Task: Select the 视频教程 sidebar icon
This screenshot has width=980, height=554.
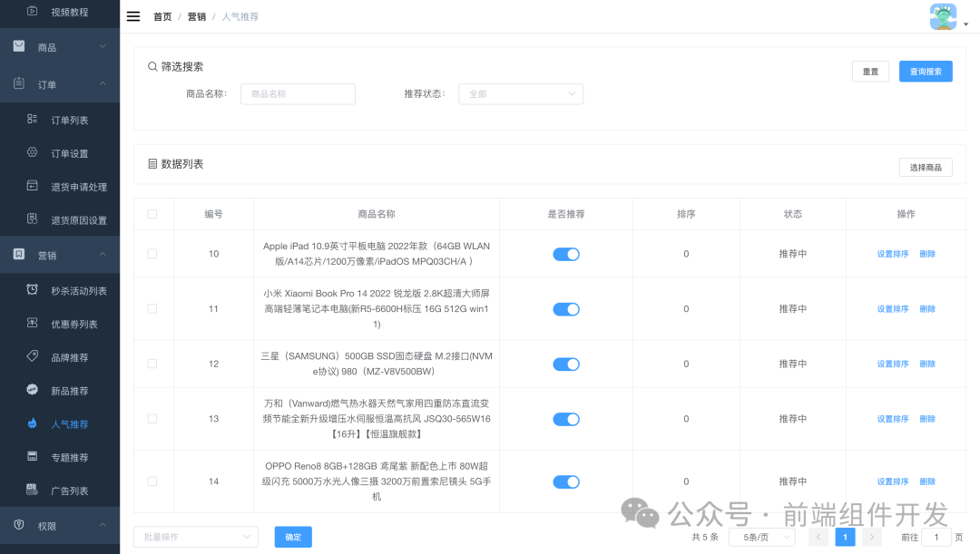Action: (x=33, y=14)
